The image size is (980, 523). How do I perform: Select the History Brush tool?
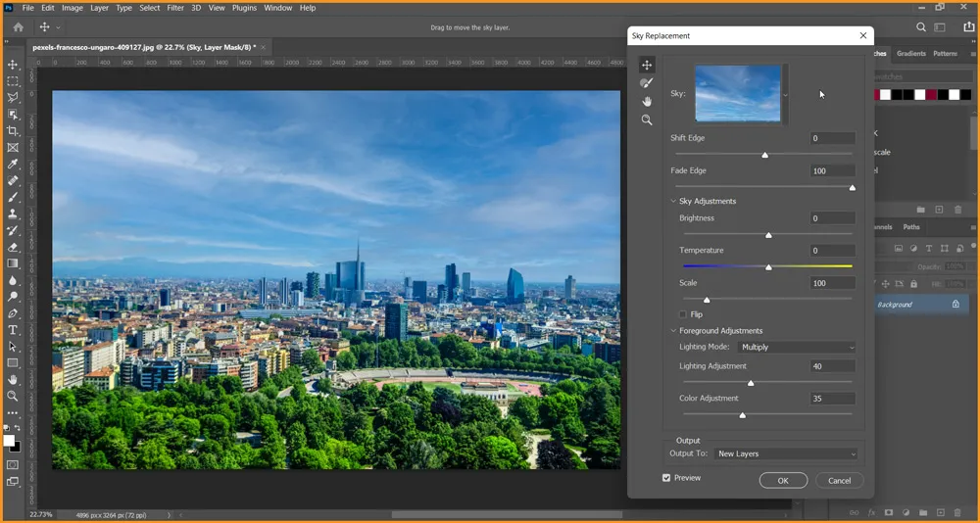coord(13,230)
